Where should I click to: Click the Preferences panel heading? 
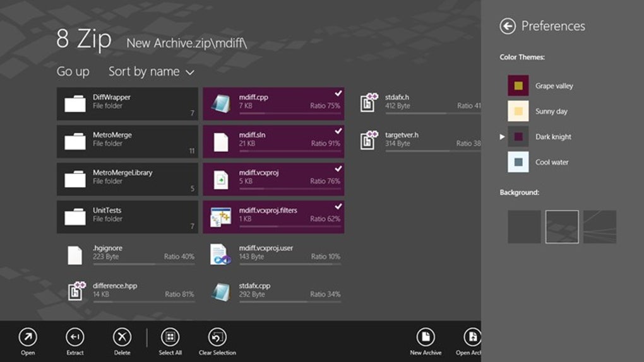(x=553, y=26)
